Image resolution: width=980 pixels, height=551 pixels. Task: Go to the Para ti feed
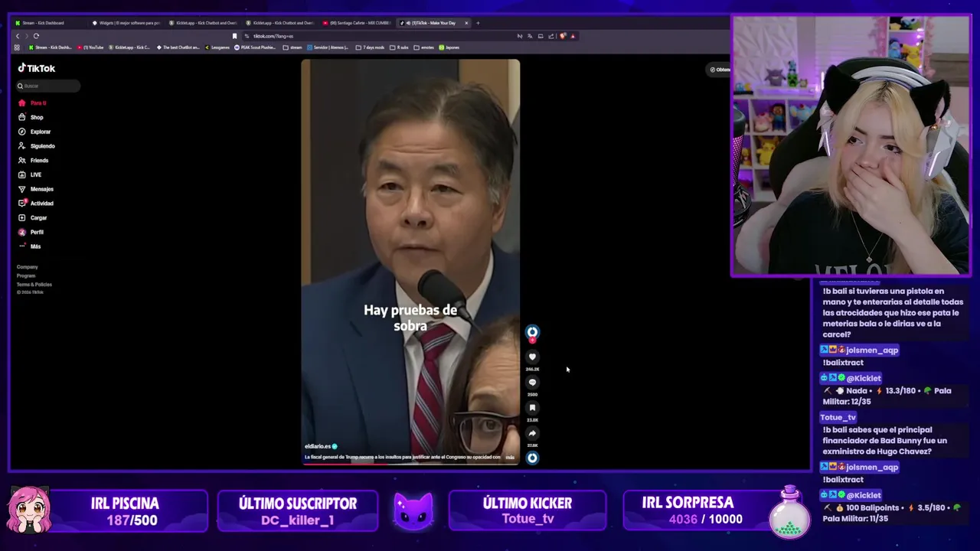(33, 103)
